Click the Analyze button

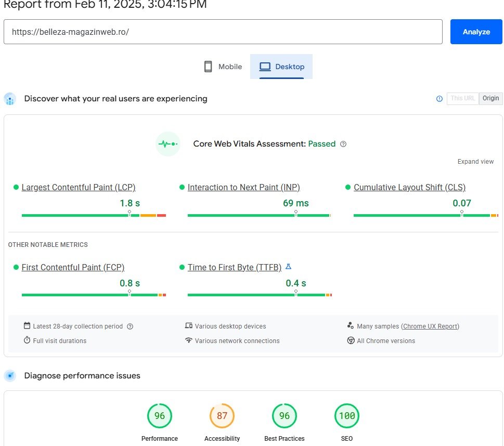(x=475, y=32)
